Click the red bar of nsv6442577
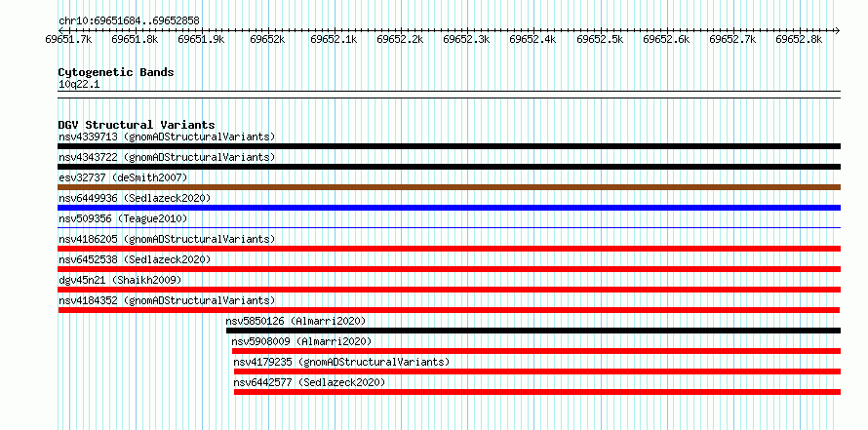Image resolution: width=868 pixels, height=430 pixels. [537, 392]
